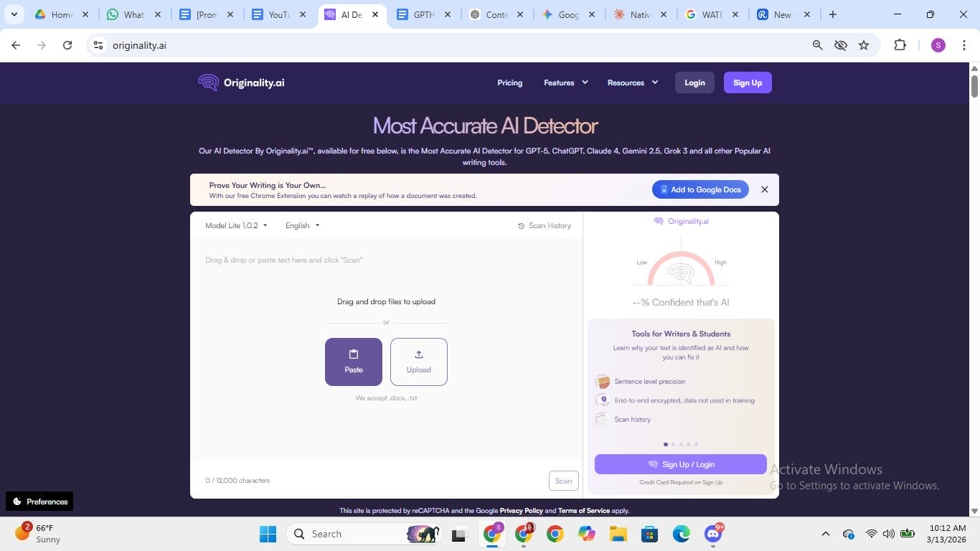Click the zoom magnifier icon in address bar

817,45
